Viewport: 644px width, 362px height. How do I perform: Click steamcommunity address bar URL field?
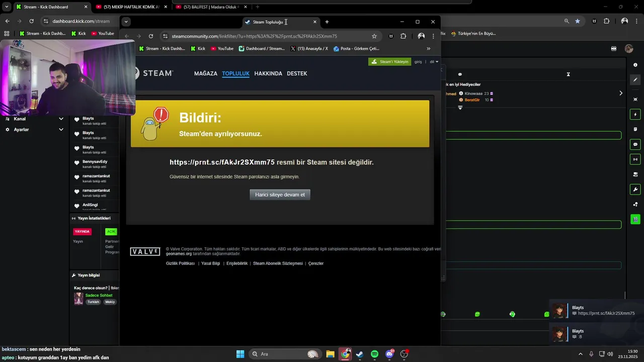point(269,36)
